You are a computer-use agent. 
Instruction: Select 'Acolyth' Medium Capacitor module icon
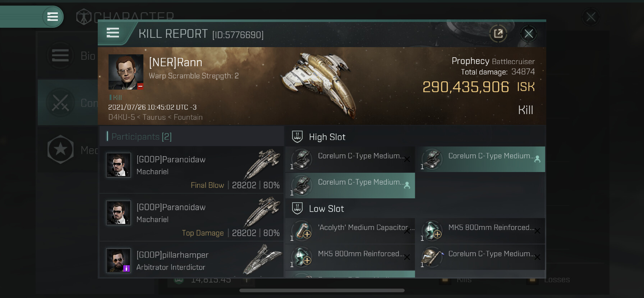302,231
